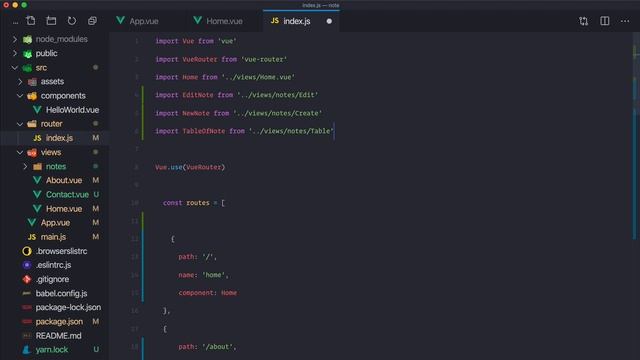Click the router folder icon

(x=32, y=124)
